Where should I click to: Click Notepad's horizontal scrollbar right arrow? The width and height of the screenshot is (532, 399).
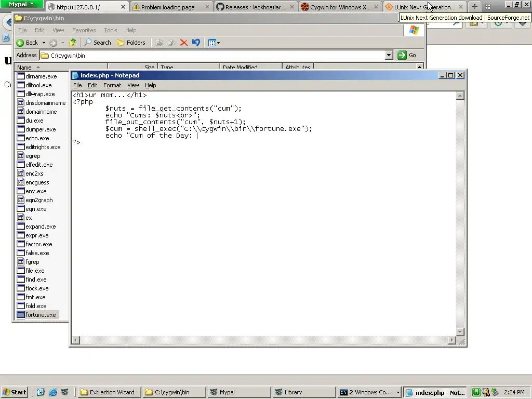451,340
